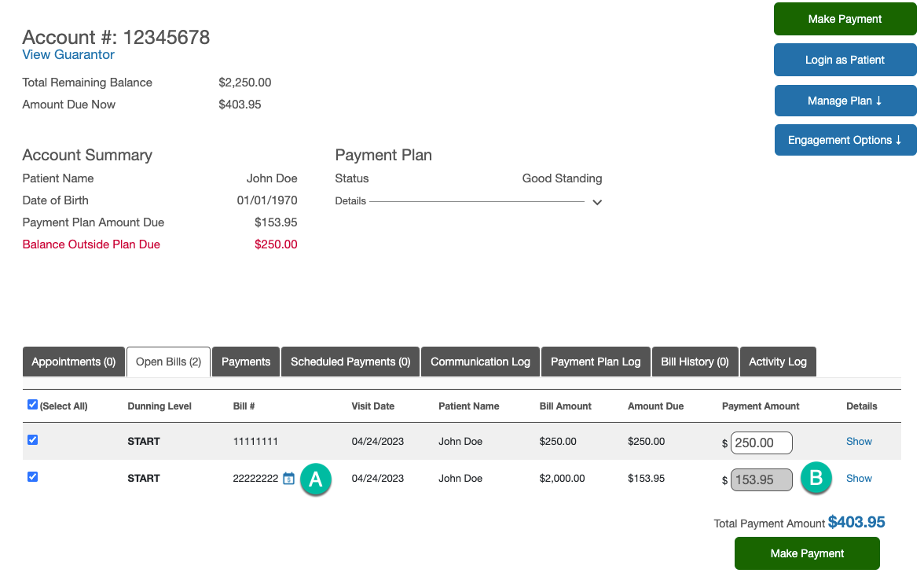Click the green circular A marker
This screenshot has width=924, height=584.
(316, 479)
